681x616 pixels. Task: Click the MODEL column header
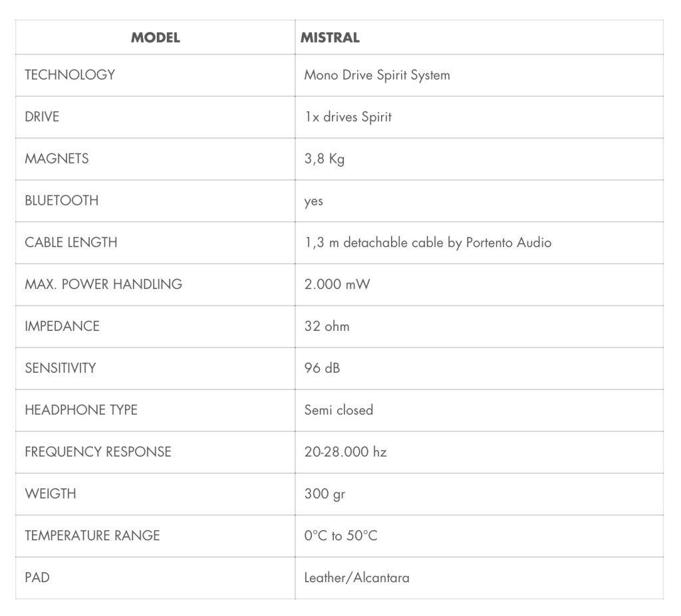click(x=155, y=38)
